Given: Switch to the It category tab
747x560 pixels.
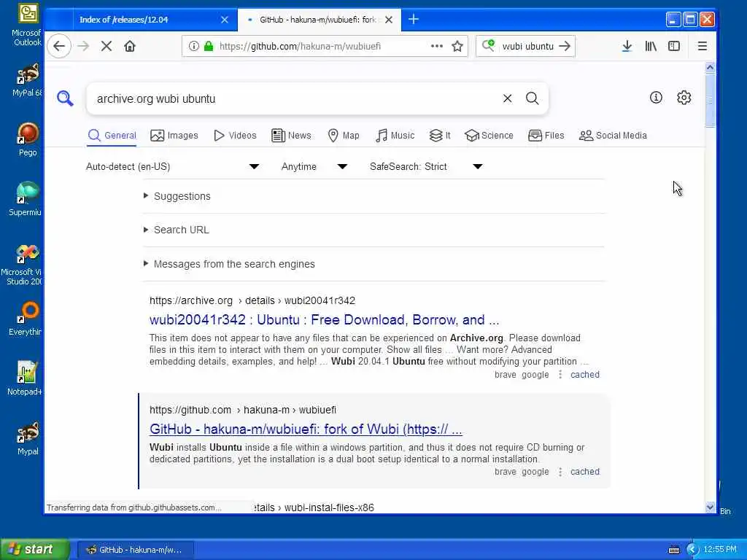Looking at the screenshot, I should click(440, 136).
